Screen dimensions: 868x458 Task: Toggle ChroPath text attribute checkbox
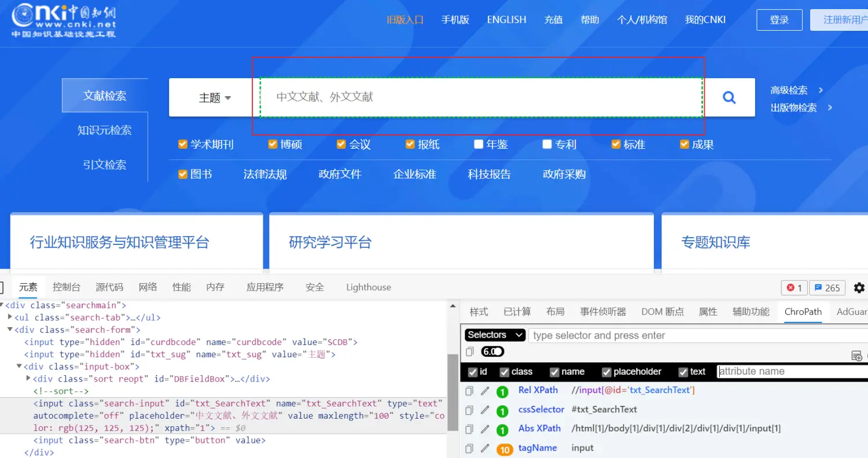click(x=683, y=372)
